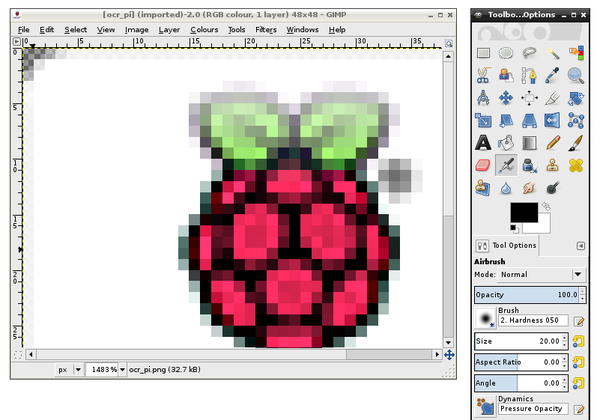Click the white background colour swatch

coord(543,226)
